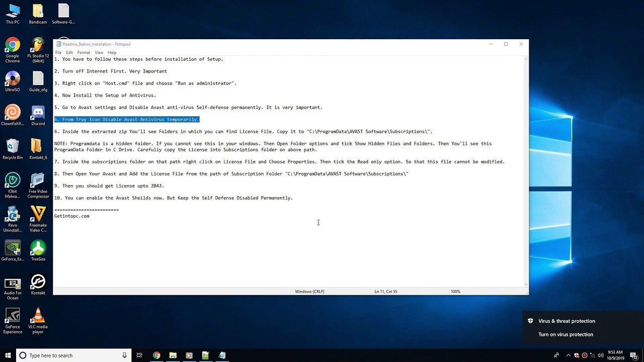
Task: Open ClownfishV... desktop shortcut
Action: click(x=13, y=115)
